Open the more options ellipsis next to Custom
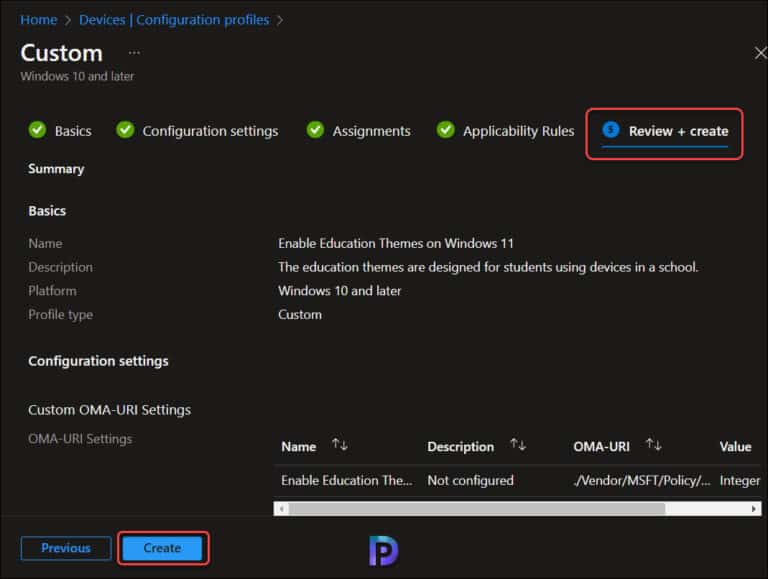The image size is (768, 579). point(134,52)
